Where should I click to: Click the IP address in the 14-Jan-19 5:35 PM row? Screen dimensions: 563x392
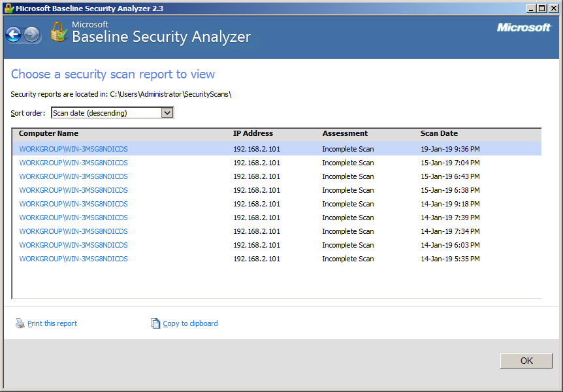click(257, 259)
